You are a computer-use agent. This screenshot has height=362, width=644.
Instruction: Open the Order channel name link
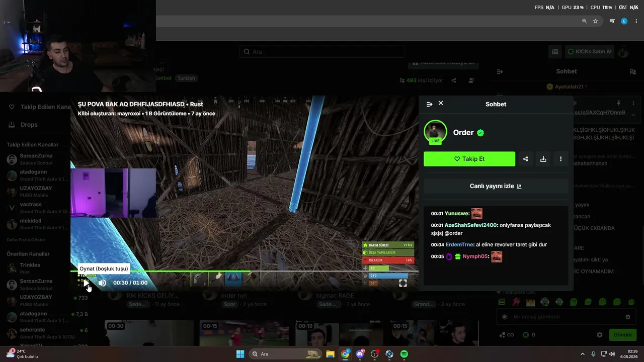tap(463, 133)
